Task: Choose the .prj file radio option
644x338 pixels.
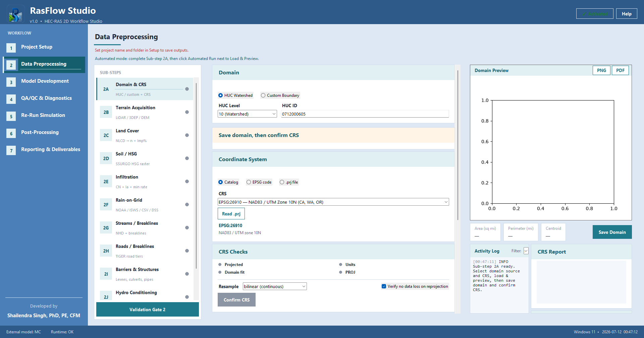Action: [x=289, y=182]
